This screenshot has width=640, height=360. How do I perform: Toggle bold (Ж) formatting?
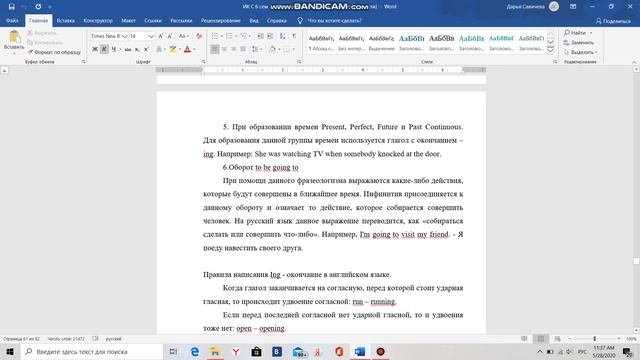pyautogui.click(x=95, y=49)
